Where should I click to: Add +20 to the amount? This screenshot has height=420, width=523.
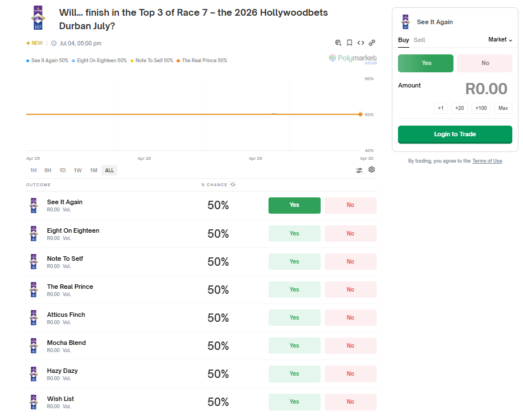click(459, 108)
